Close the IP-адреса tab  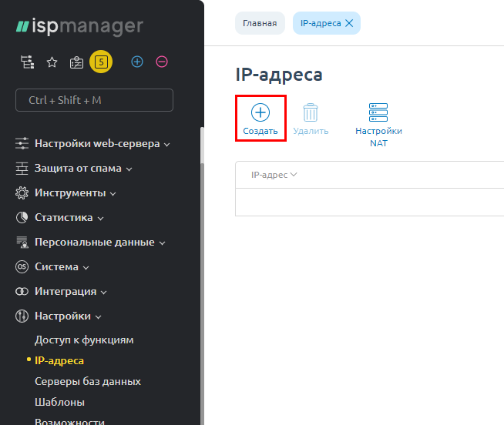(349, 23)
